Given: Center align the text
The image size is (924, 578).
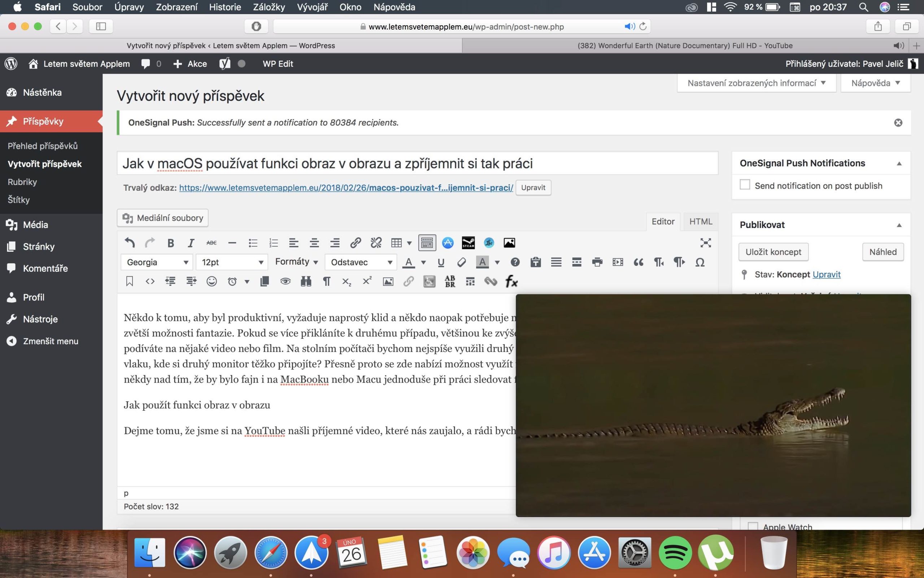Looking at the screenshot, I should [314, 243].
